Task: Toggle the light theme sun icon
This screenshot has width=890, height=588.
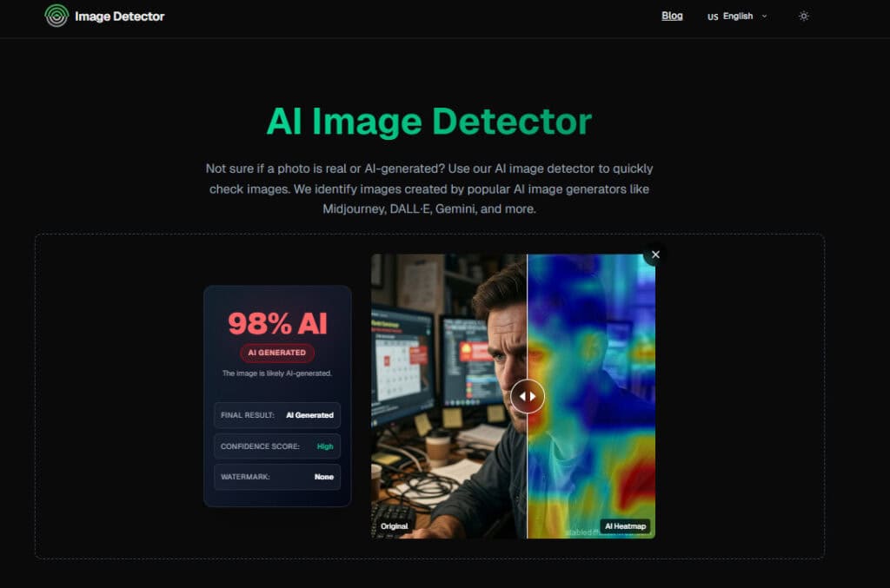Action: (x=804, y=17)
